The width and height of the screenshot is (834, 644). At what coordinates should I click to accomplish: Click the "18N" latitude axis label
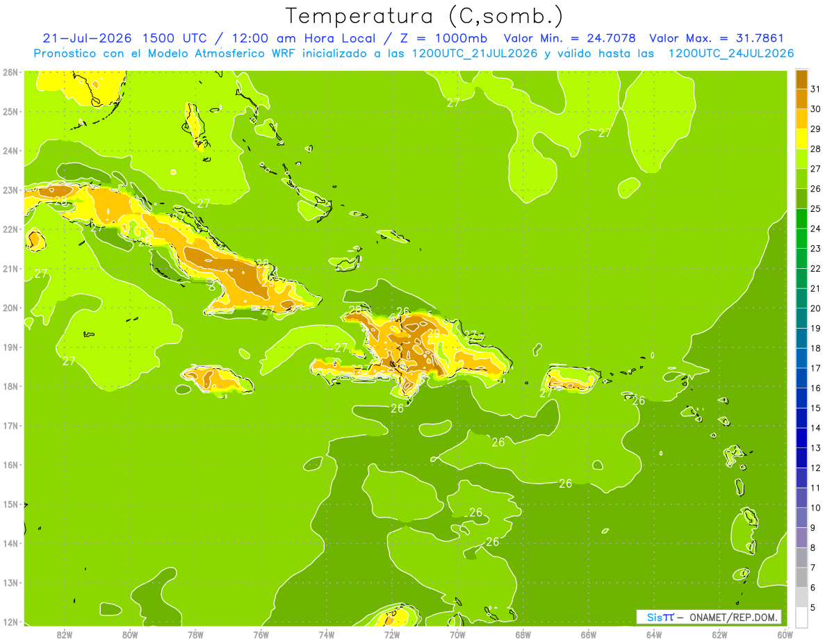pyautogui.click(x=10, y=386)
